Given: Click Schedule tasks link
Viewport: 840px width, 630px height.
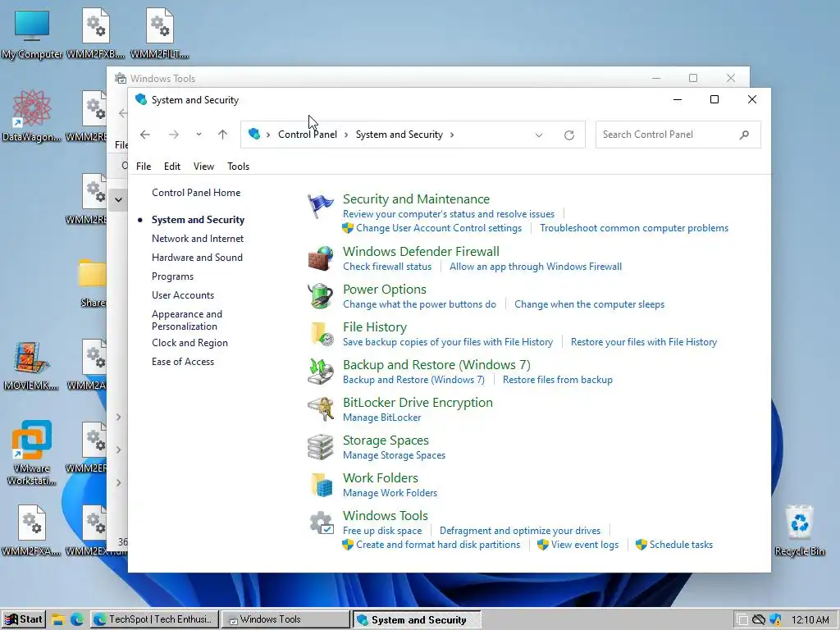Looking at the screenshot, I should pos(682,545).
